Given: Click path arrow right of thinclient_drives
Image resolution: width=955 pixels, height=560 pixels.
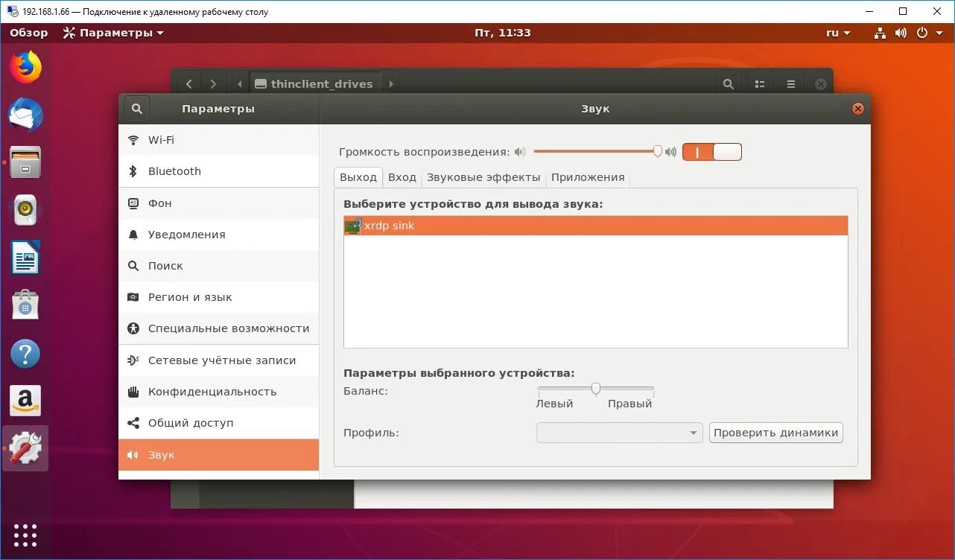Looking at the screenshot, I should pyautogui.click(x=391, y=84).
